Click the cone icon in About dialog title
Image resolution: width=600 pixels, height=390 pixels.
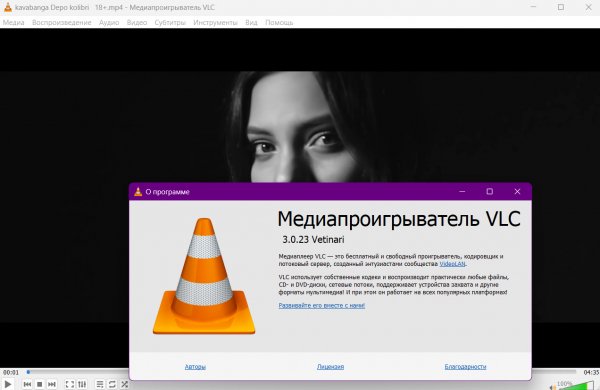(138, 192)
